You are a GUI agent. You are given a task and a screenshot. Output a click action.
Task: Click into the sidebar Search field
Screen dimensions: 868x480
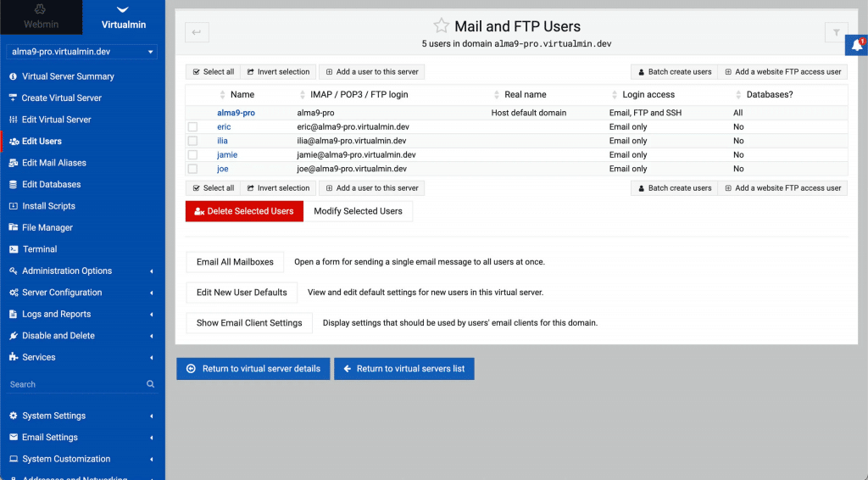coord(72,384)
